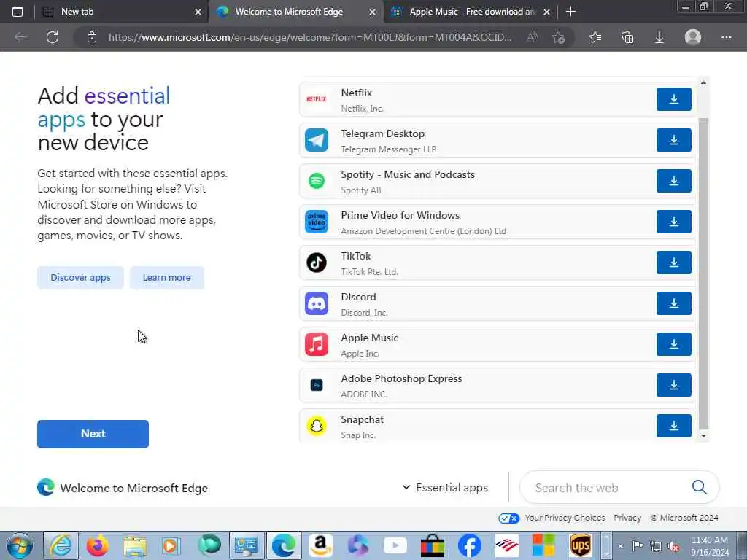Open the UPS taskbar icon
Screen dimensions: 747x560
[x=580, y=545]
